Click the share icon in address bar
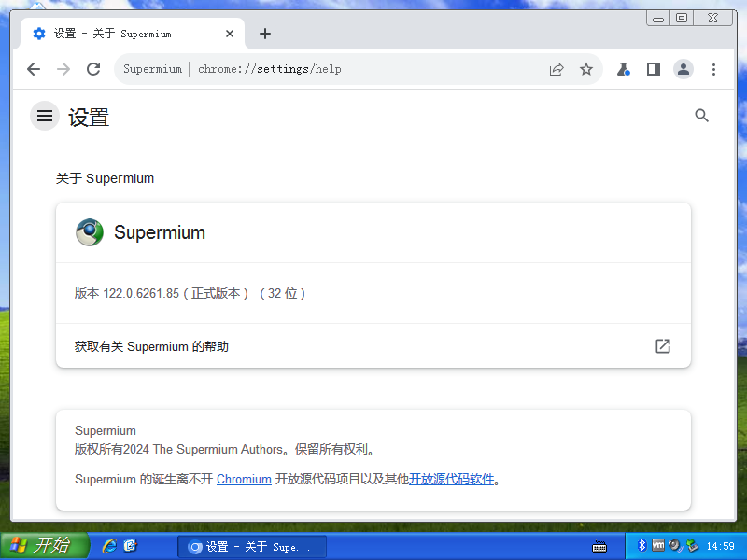The width and height of the screenshot is (747, 560). pyautogui.click(x=557, y=69)
